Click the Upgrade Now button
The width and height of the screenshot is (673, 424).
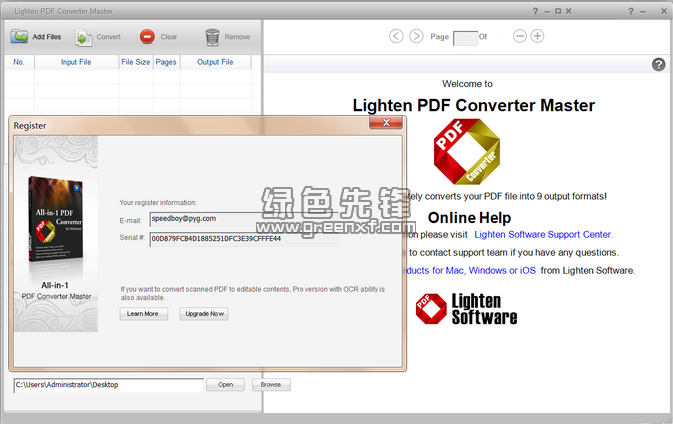(204, 314)
